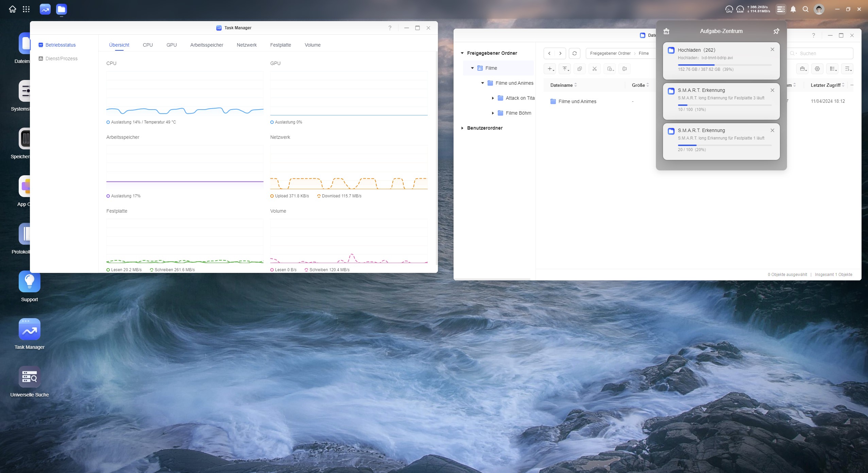Screen dimensions: 868x473
Task: Pin the Aufgabe-Zentrum panel
Action: click(776, 31)
